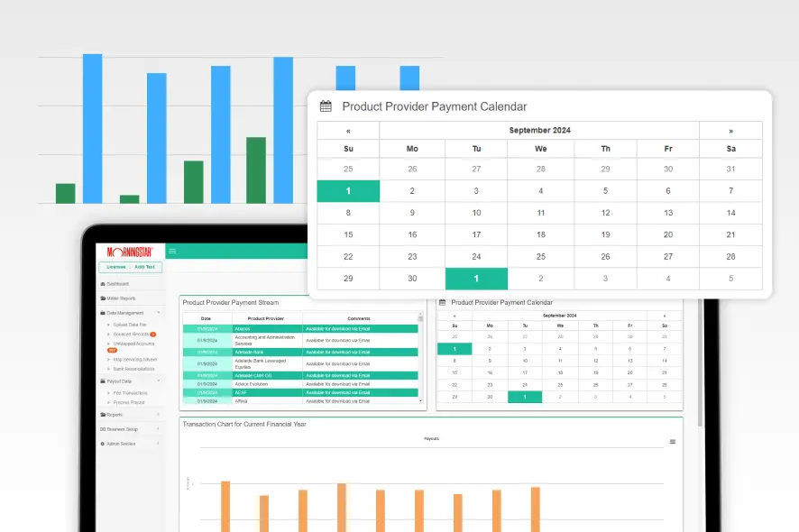Open Upload Data File
799x532 pixels.
[130, 325]
